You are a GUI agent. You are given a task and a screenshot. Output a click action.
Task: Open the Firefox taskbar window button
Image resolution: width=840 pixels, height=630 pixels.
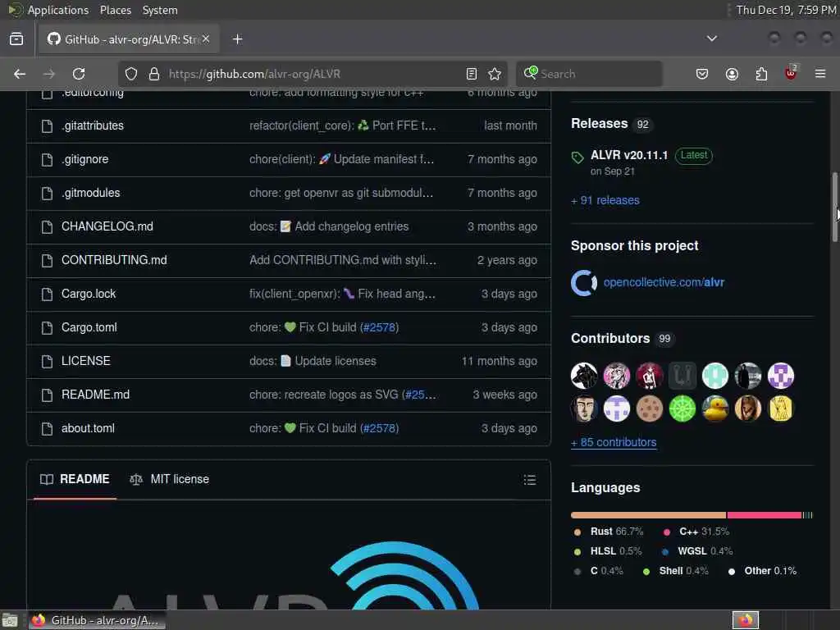[x=97, y=620]
